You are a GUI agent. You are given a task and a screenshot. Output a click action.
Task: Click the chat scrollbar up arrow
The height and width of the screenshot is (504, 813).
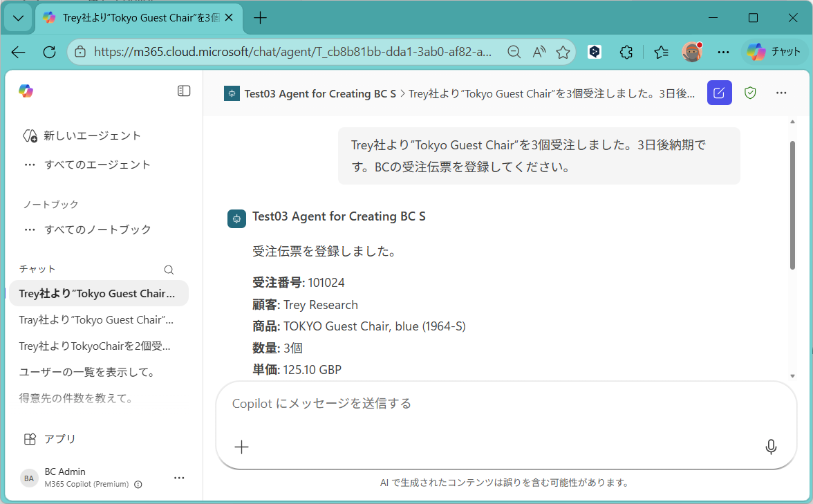coord(792,122)
